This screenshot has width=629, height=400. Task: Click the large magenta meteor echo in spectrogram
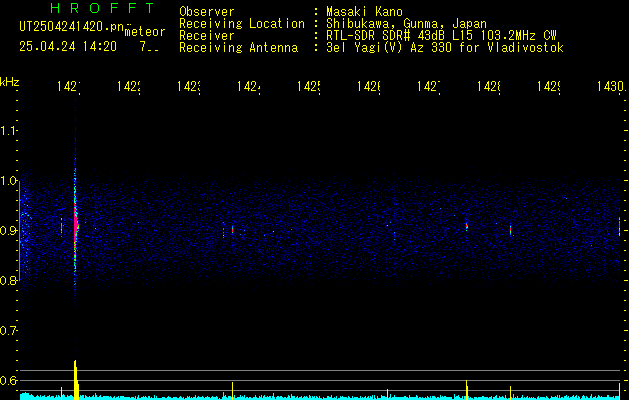tap(75, 225)
